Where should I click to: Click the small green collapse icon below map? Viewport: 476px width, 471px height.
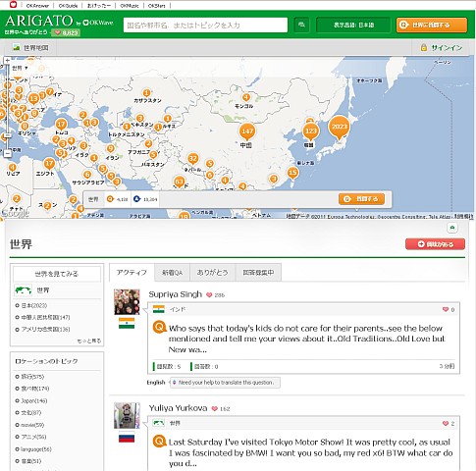(452, 228)
